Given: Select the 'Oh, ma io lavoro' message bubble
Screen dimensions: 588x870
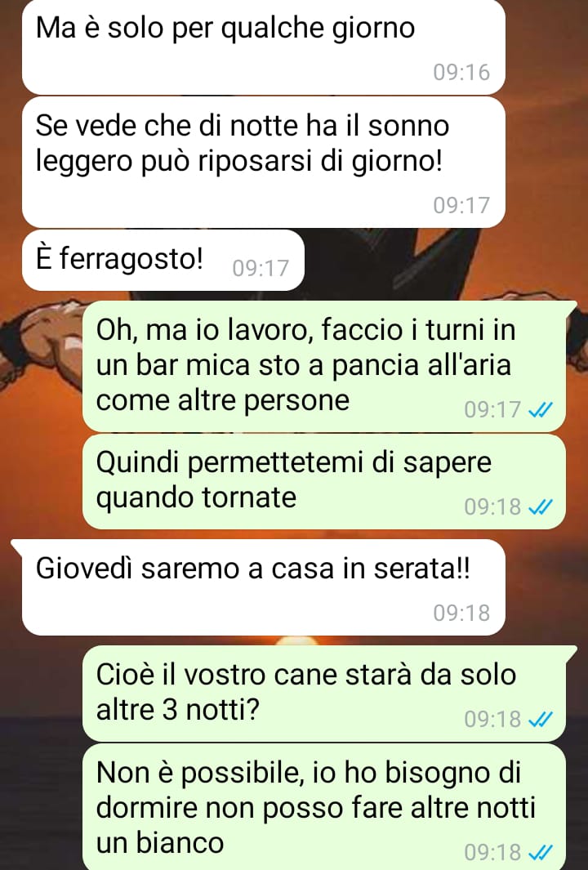Looking at the screenshot, I should pos(324,366).
